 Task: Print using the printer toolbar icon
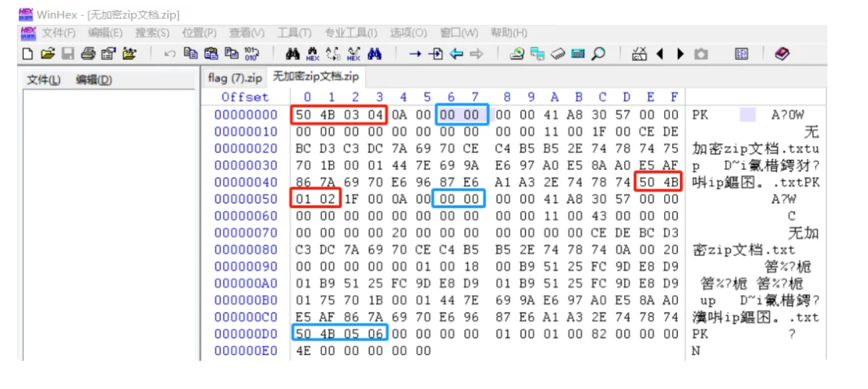88,54
